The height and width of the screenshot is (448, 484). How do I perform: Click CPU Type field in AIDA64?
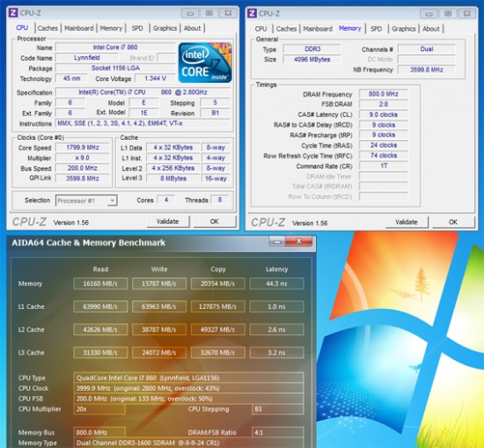click(188, 378)
